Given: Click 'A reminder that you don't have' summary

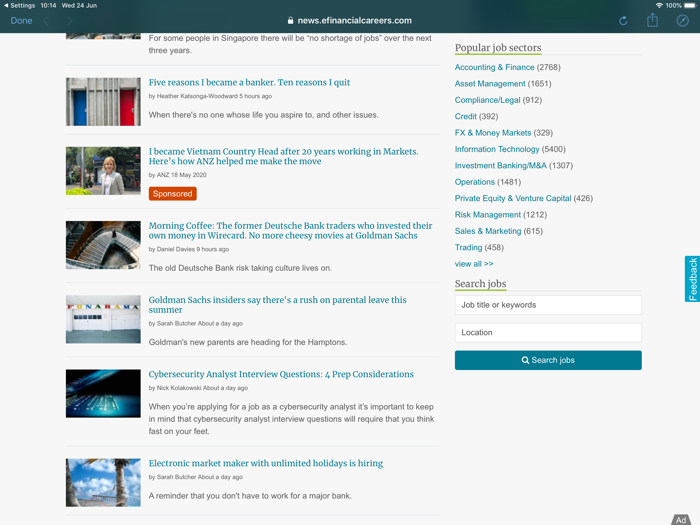Looking at the screenshot, I should click(x=250, y=496).
